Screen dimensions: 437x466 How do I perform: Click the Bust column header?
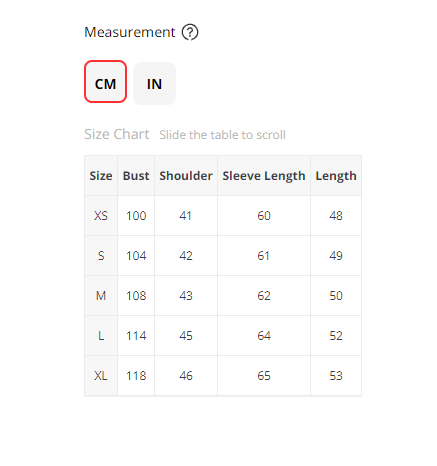136,176
